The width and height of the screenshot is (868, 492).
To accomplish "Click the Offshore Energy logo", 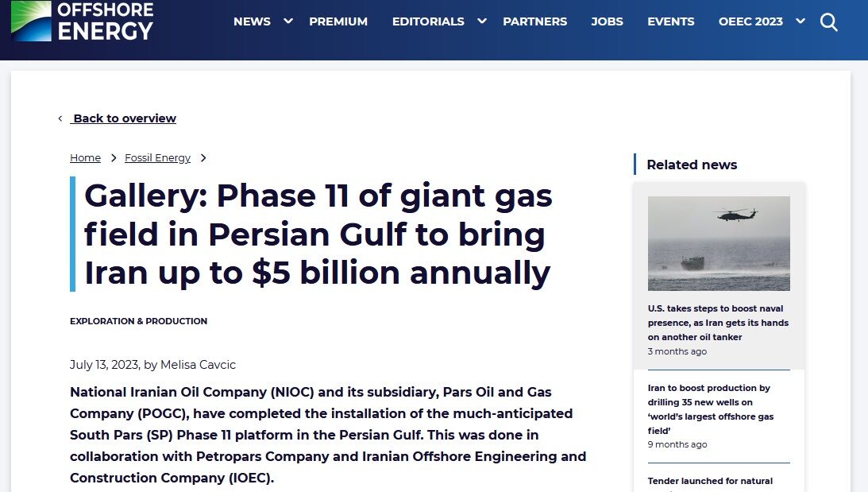I will point(82,21).
